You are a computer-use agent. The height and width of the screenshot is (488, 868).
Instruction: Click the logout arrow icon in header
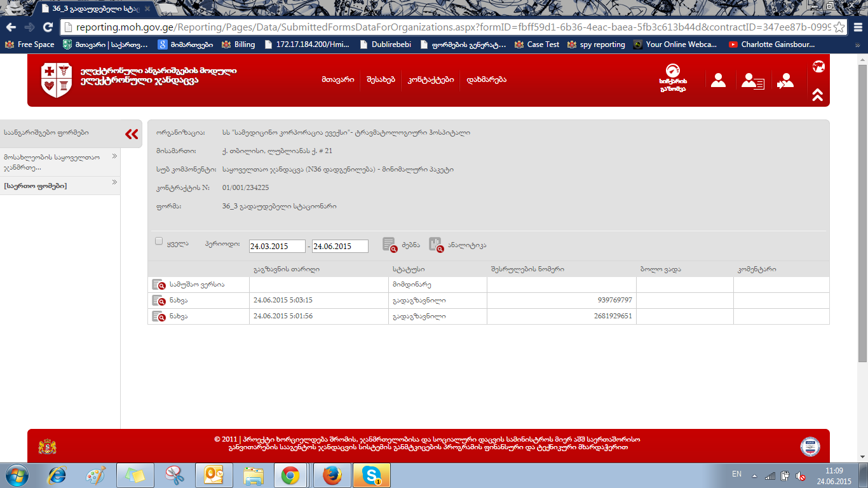(x=785, y=81)
